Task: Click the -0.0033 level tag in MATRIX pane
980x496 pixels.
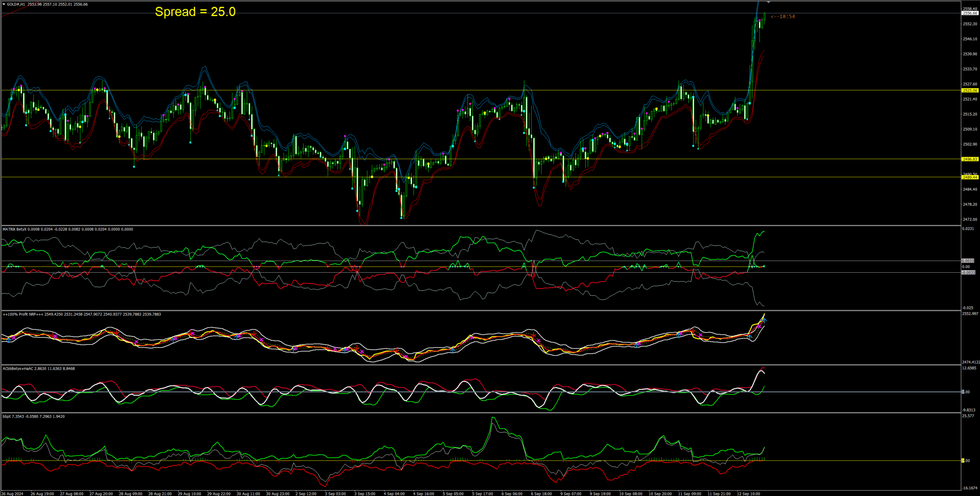Action: (x=968, y=273)
